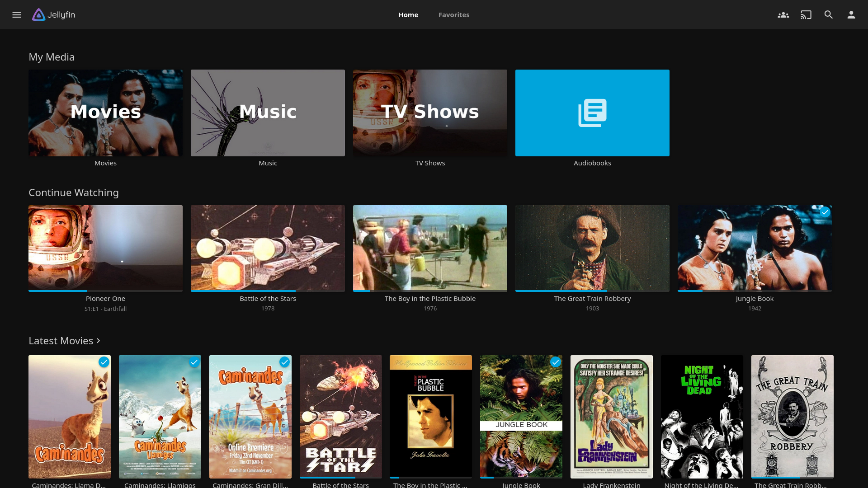This screenshot has height=488, width=868.
Task: Open Battle of the Stars 1978 continue watching
Action: point(268,248)
